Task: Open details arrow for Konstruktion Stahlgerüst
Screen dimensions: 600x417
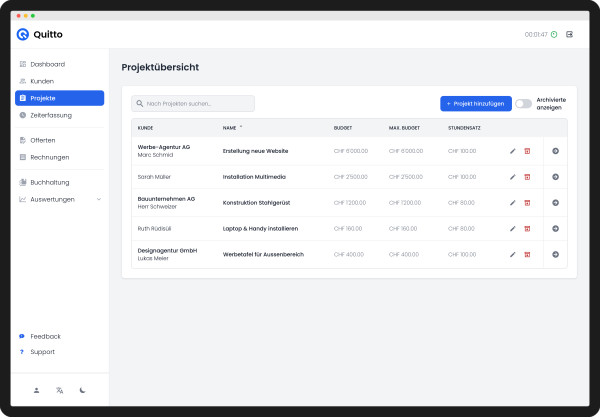Action: click(x=555, y=202)
